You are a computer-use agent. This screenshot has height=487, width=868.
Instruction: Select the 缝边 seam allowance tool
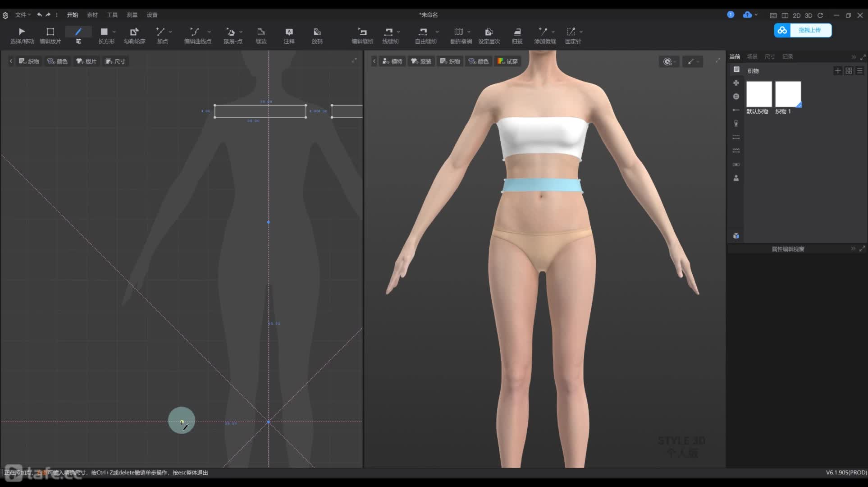[x=261, y=36]
